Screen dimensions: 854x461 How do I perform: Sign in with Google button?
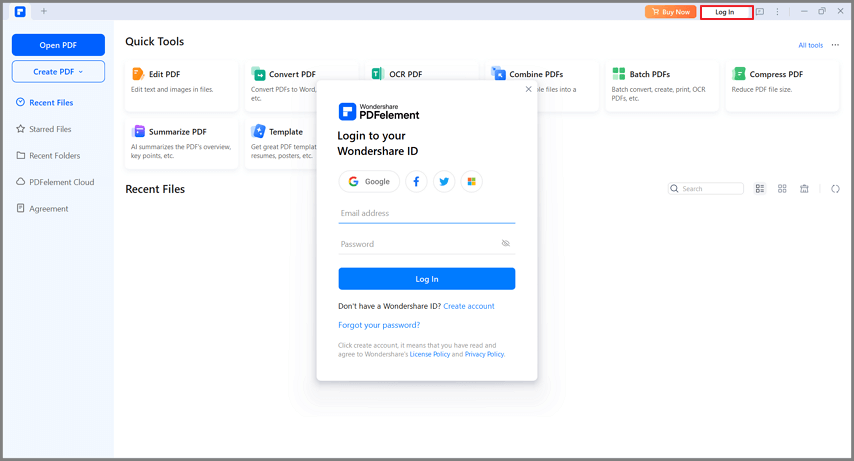pos(369,181)
